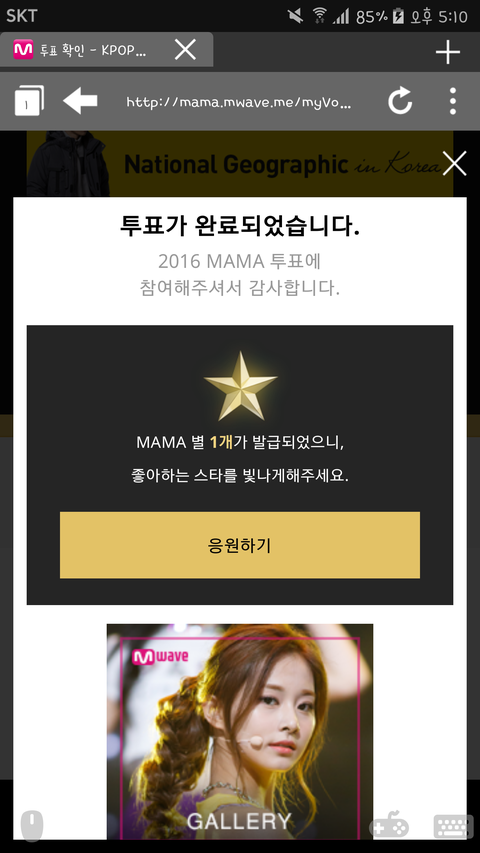Screen dimensions: 480x853
Task: Tap the mouse mode icon
Action: point(32,825)
